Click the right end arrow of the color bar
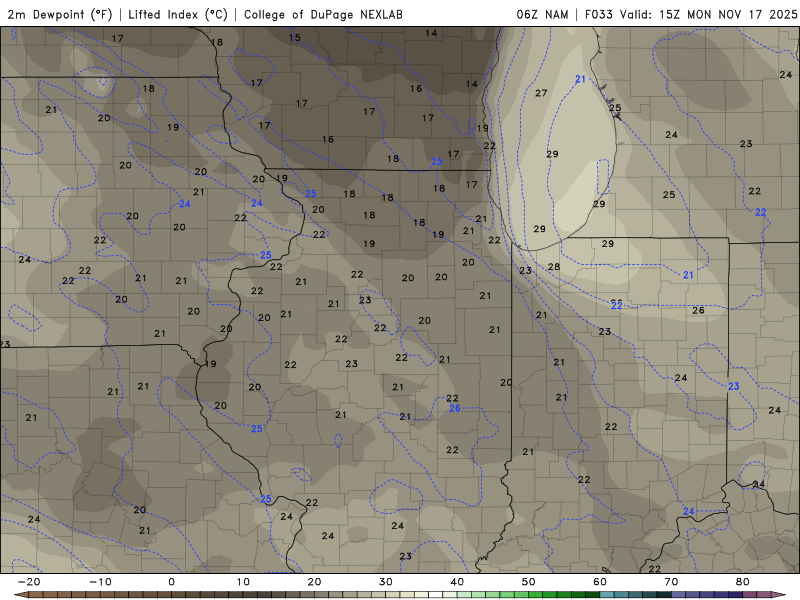Viewport: 800px width, 600px height. click(x=779, y=595)
